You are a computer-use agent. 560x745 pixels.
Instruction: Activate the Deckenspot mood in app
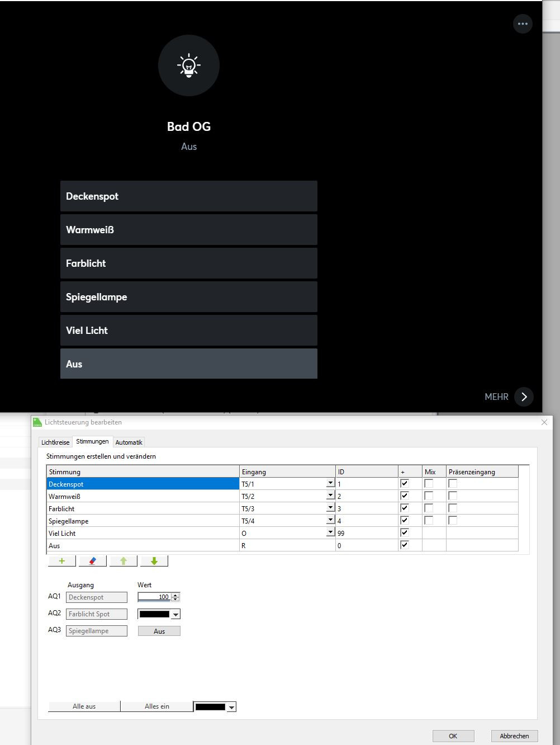tap(189, 196)
